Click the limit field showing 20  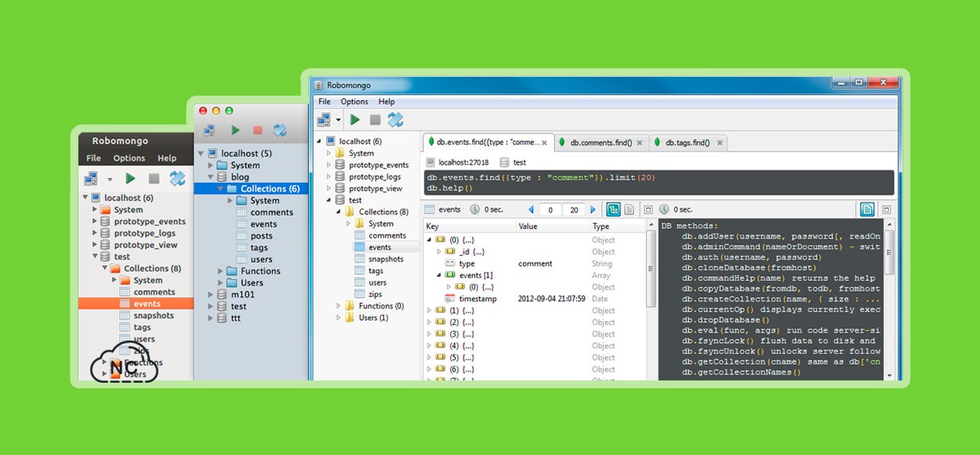click(x=575, y=209)
